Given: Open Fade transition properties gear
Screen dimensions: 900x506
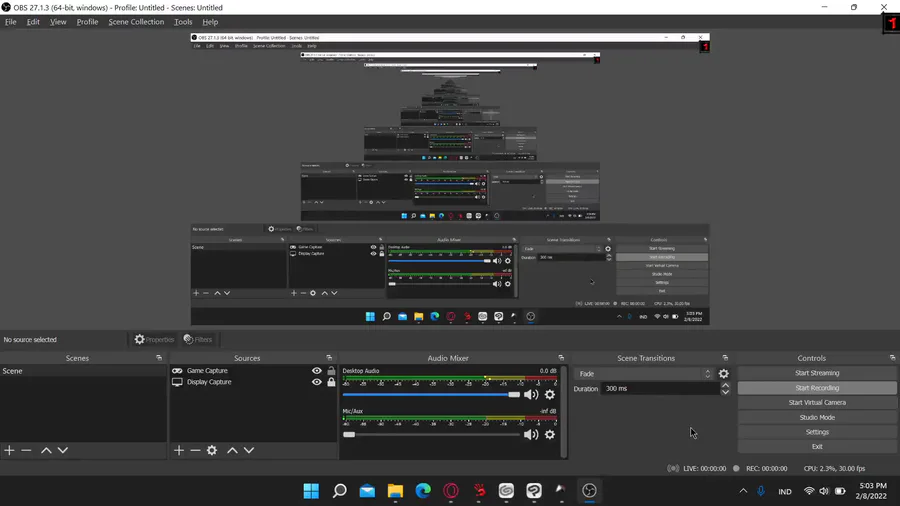Looking at the screenshot, I should pos(724,373).
